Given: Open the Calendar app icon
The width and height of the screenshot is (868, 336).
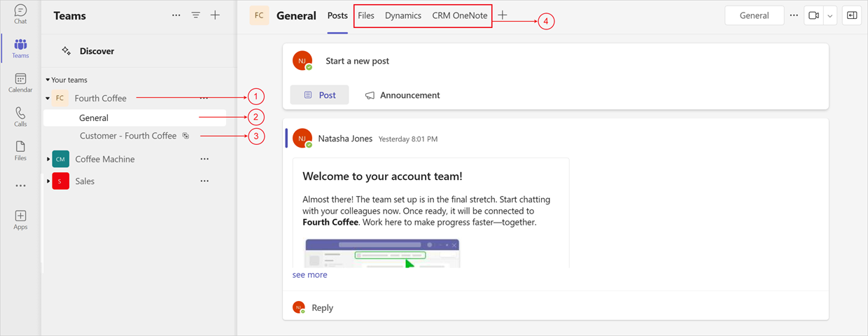Looking at the screenshot, I should [20, 83].
